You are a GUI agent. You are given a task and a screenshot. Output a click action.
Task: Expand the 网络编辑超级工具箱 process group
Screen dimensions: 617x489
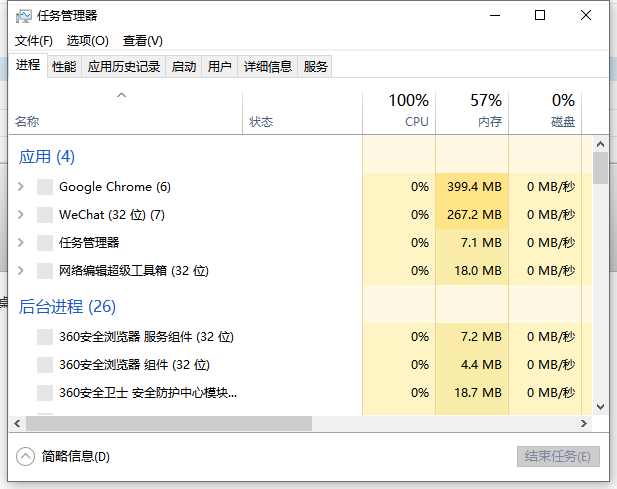coord(21,271)
